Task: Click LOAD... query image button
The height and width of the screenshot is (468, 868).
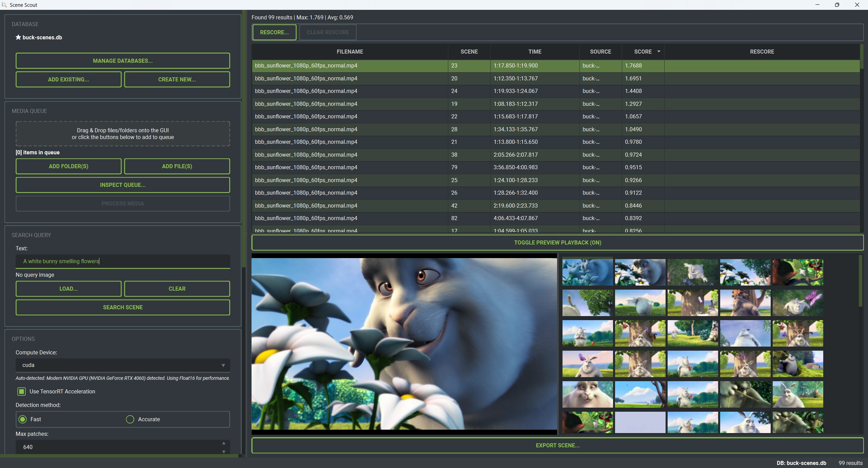Action: (68, 289)
